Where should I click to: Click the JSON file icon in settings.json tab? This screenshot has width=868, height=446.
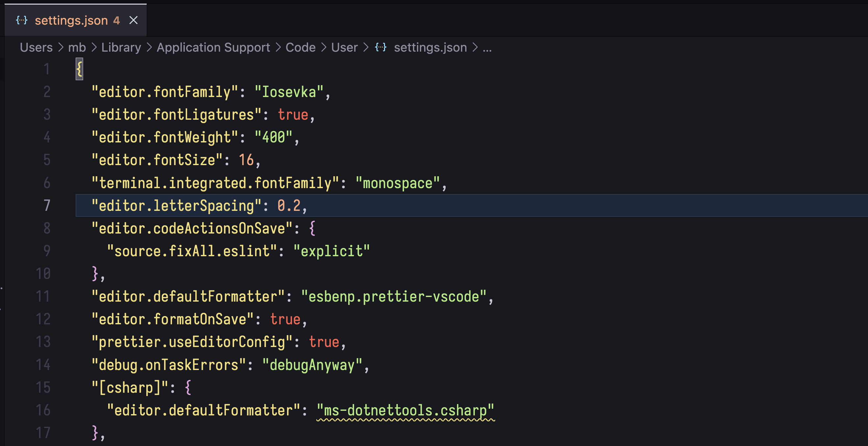22,20
